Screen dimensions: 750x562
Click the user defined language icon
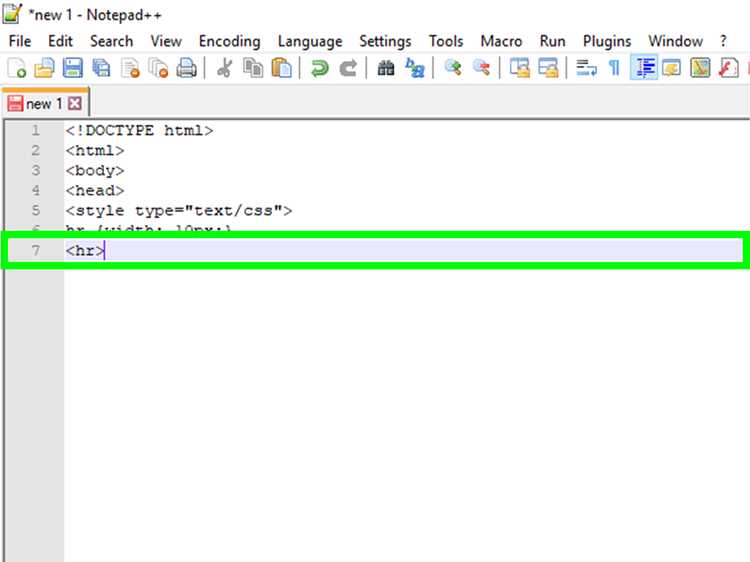[672, 68]
